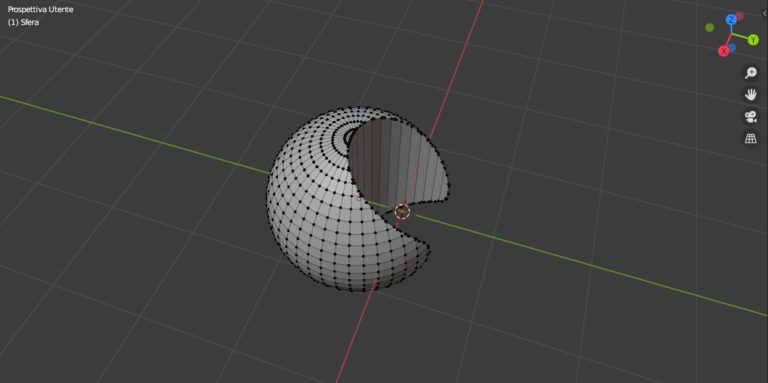Click the 3D cursor crosshair near sphere
The height and width of the screenshot is (383, 768).
click(x=402, y=211)
